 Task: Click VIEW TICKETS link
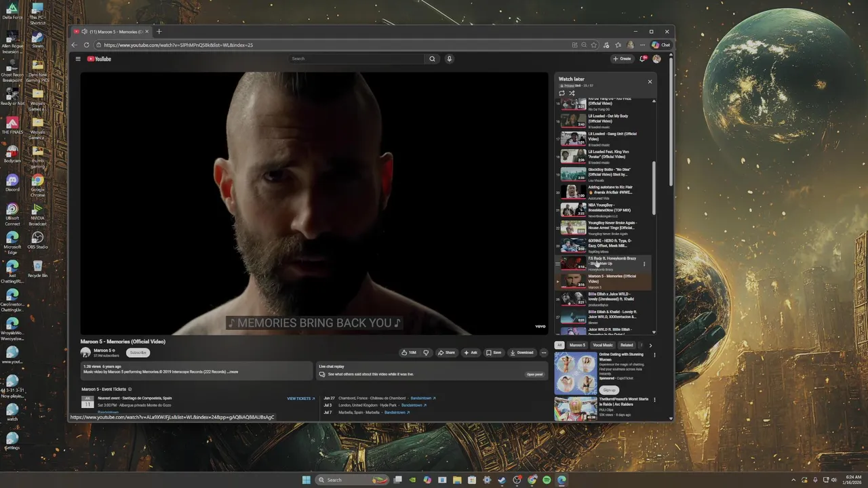click(300, 399)
